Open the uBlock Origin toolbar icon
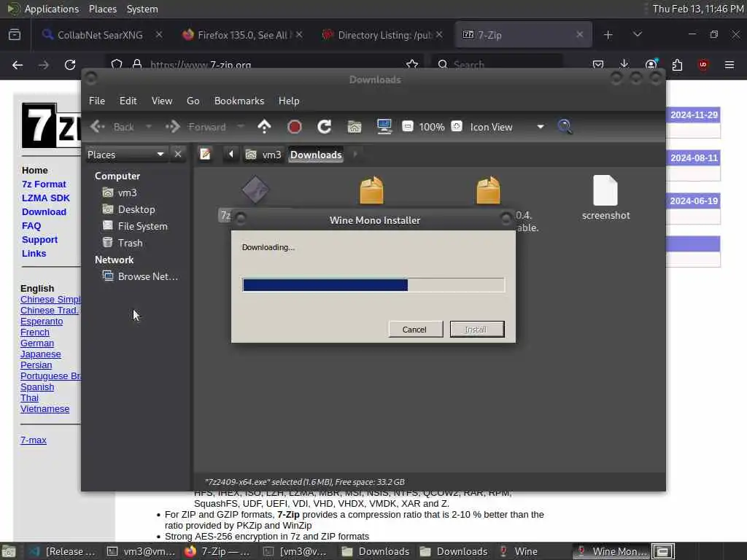 [x=703, y=65]
